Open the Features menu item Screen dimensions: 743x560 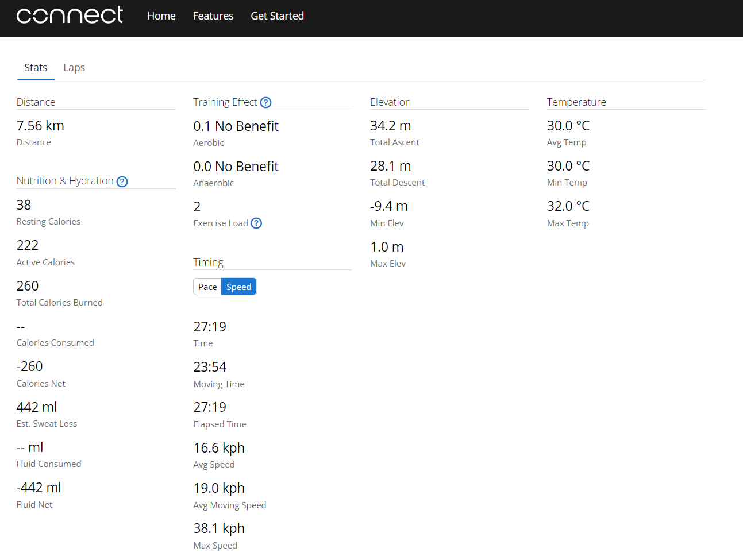(213, 16)
